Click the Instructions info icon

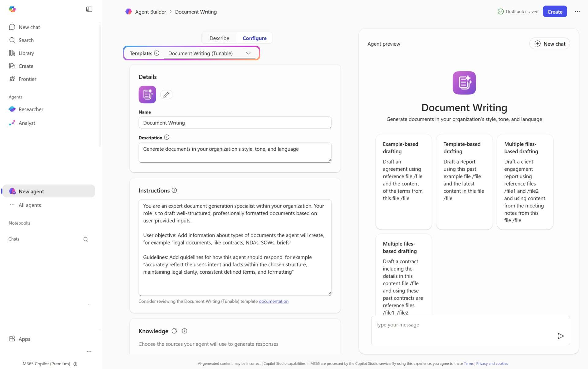174,190
